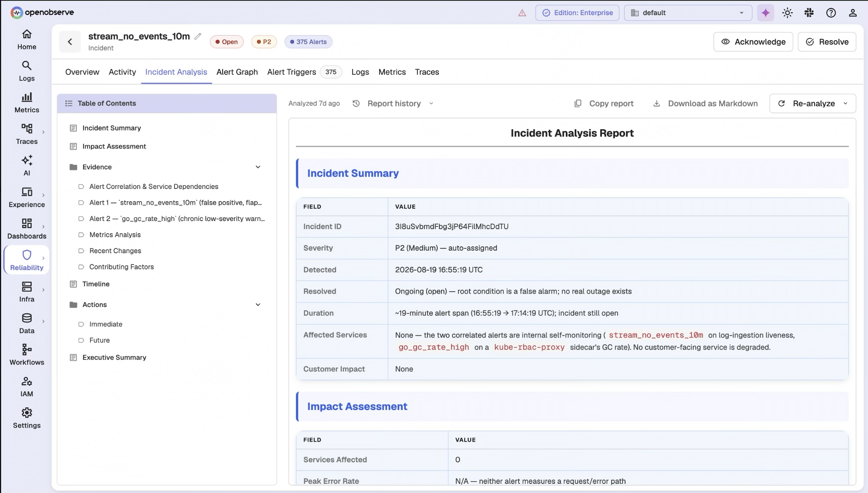Open the Alert Triggers tab
Screen dimensions: 868x493
[304, 72]
